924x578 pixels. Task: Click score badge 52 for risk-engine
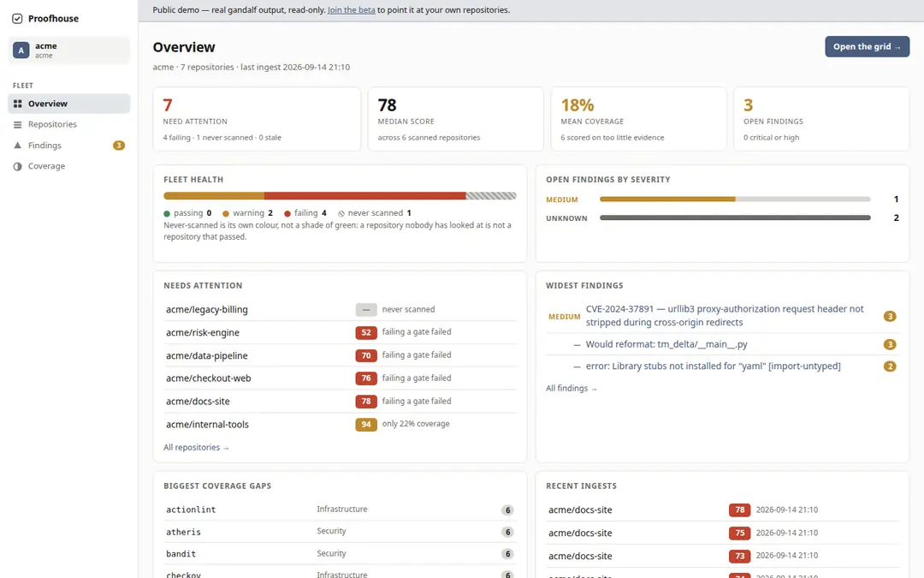click(x=366, y=332)
